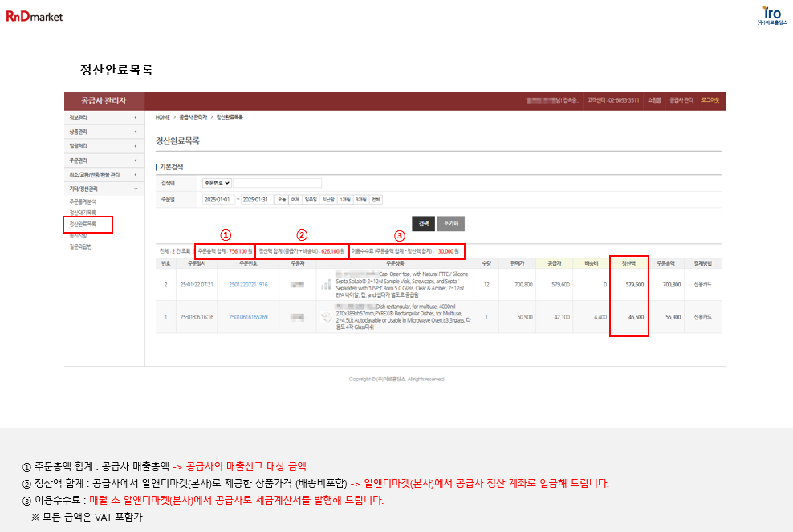
Task: Set date range to 오늘
Action: tap(282, 199)
